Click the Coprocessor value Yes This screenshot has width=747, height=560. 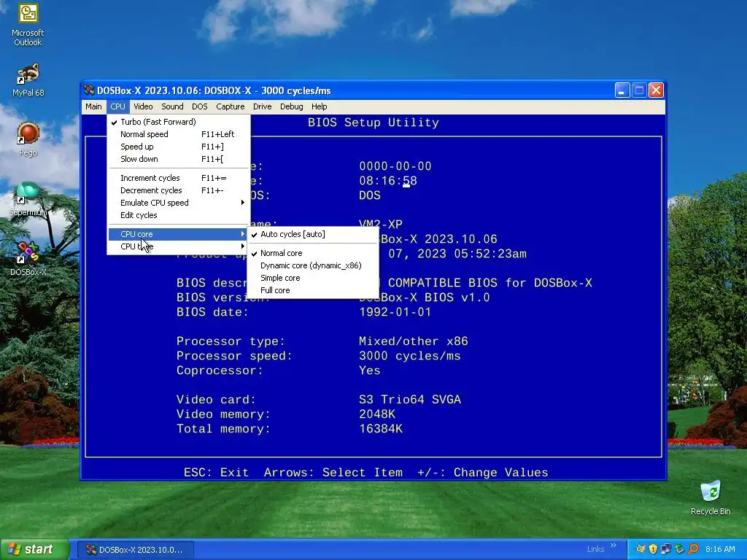pyautogui.click(x=370, y=370)
